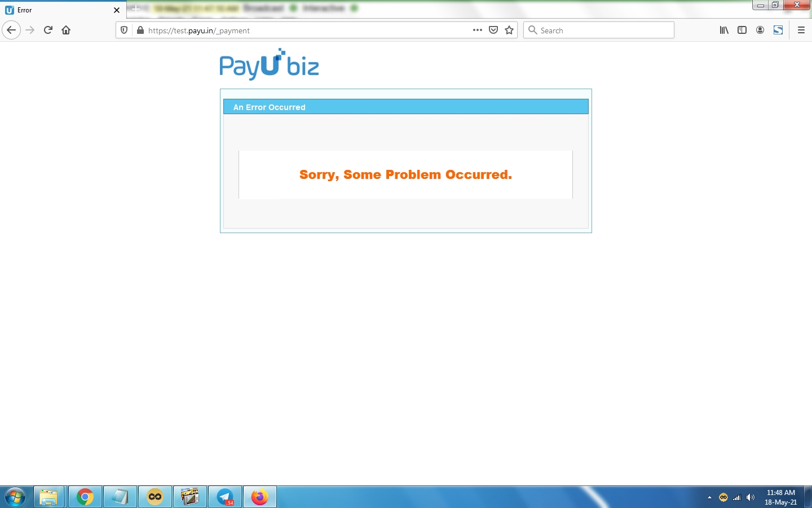View site security padlock info

click(x=140, y=30)
